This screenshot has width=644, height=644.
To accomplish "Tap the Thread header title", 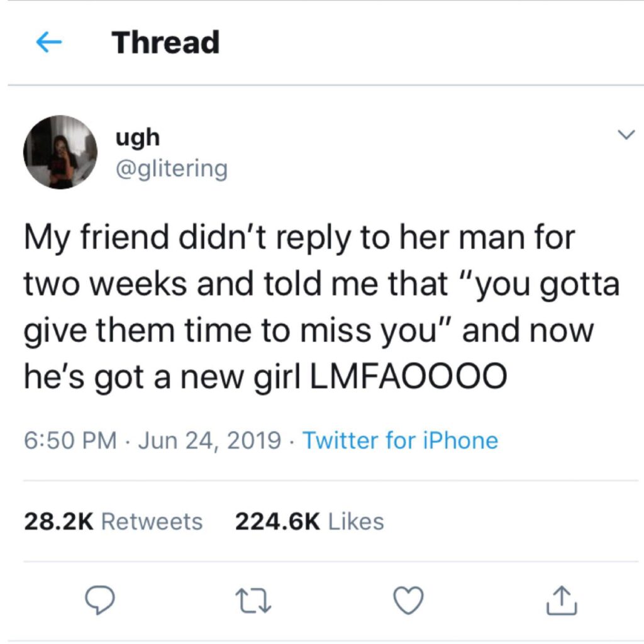I will coord(165,42).
